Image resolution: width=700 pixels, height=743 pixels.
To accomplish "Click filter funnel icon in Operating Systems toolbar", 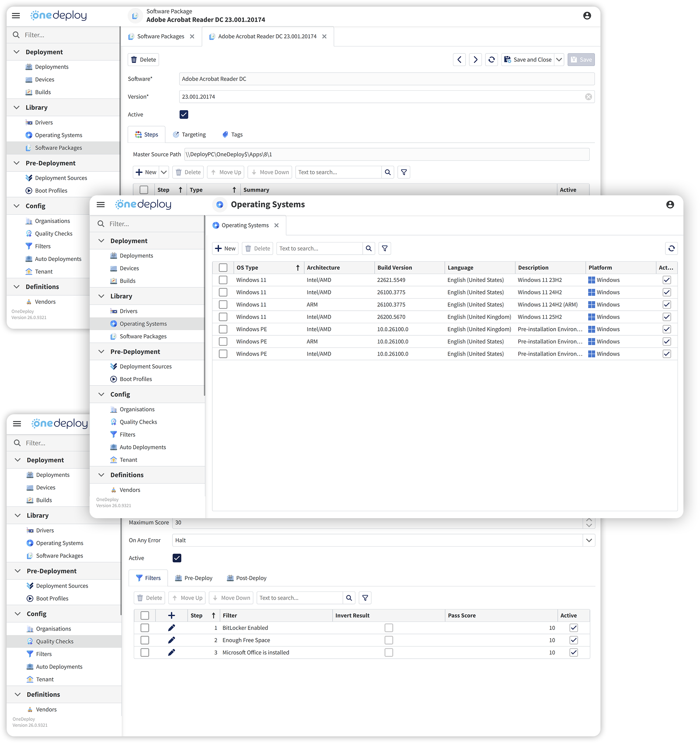I will (x=384, y=248).
